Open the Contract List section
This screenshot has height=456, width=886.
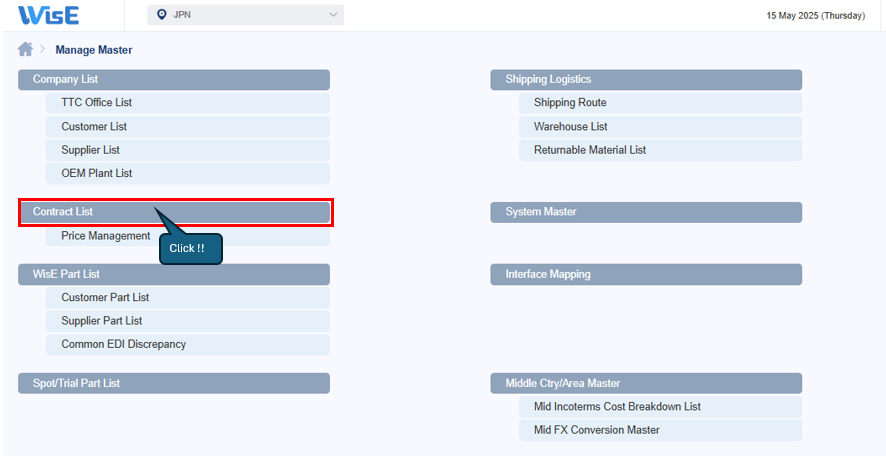[x=175, y=212]
